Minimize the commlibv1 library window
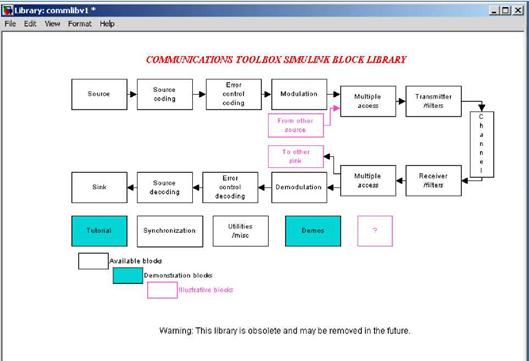529x361 pixels. coord(494,10)
